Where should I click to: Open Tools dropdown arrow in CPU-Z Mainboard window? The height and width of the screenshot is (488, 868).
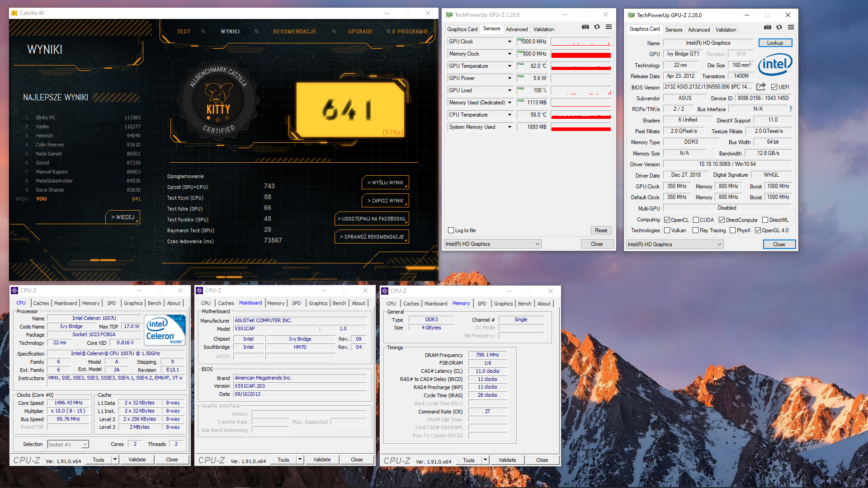click(x=299, y=460)
